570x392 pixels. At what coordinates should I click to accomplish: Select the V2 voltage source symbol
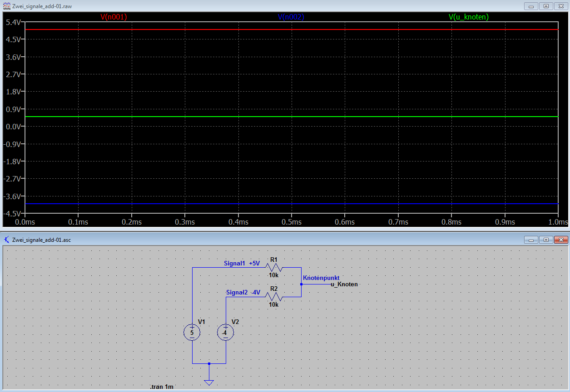(226, 333)
